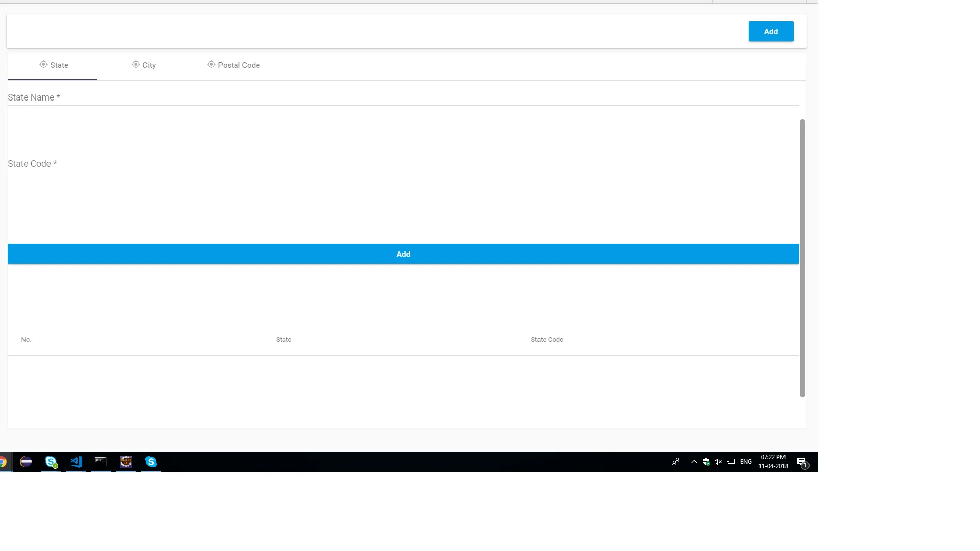Click the network connection tray icon
980x551 pixels.
[x=731, y=462]
